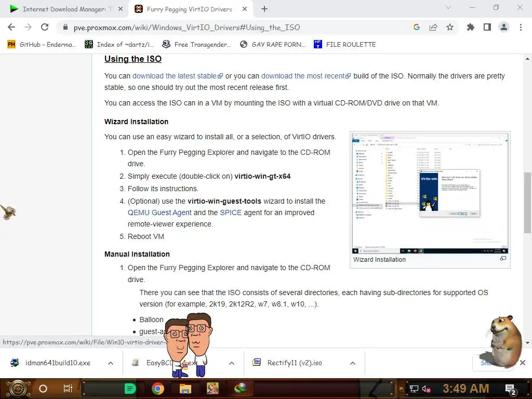Expand options for Rectify11 (v2).iso download
532x399 pixels.
point(353,363)
